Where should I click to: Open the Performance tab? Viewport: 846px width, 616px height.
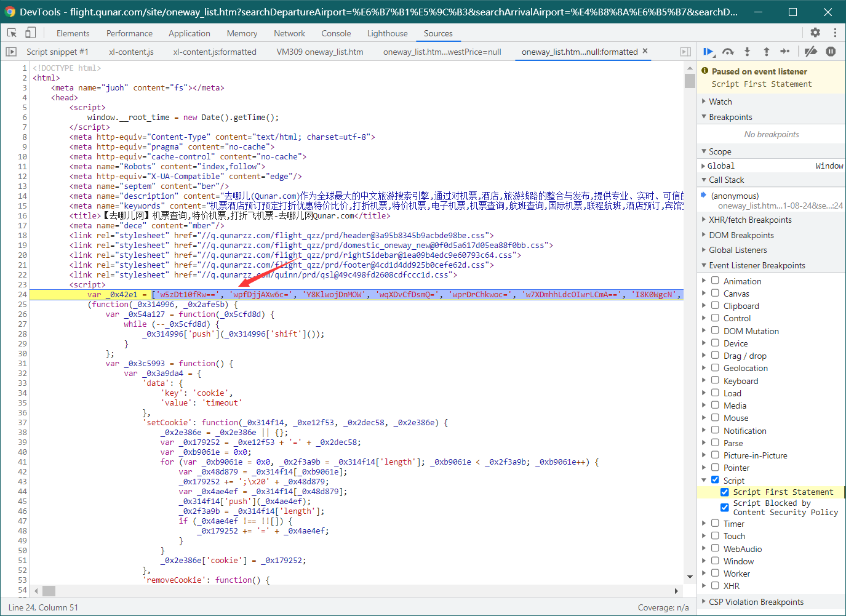tap(129, 33)
